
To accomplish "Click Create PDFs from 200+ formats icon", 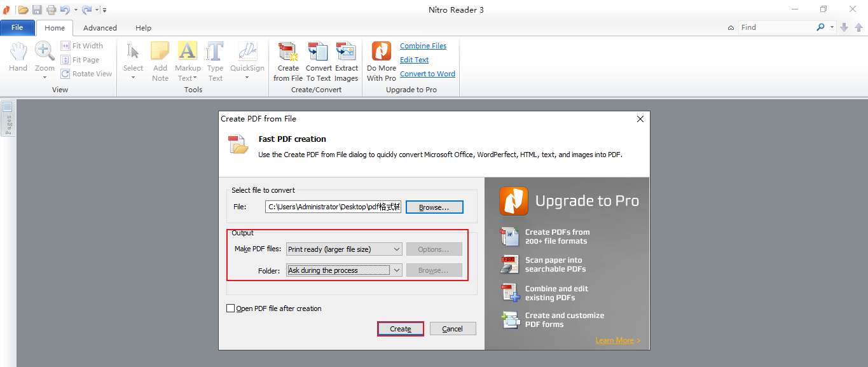I will coord(510,237).
